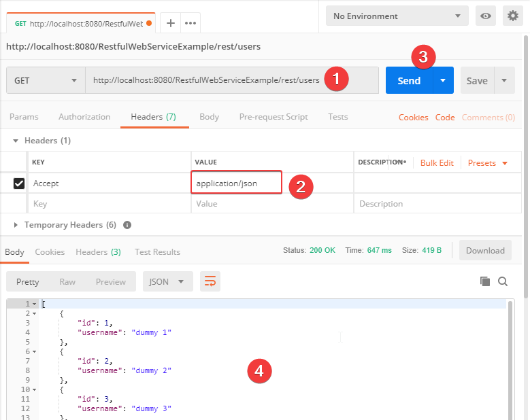530x420 pixels.
Task: Click response vertical scrollbar
Action: (x=510, y=360)
